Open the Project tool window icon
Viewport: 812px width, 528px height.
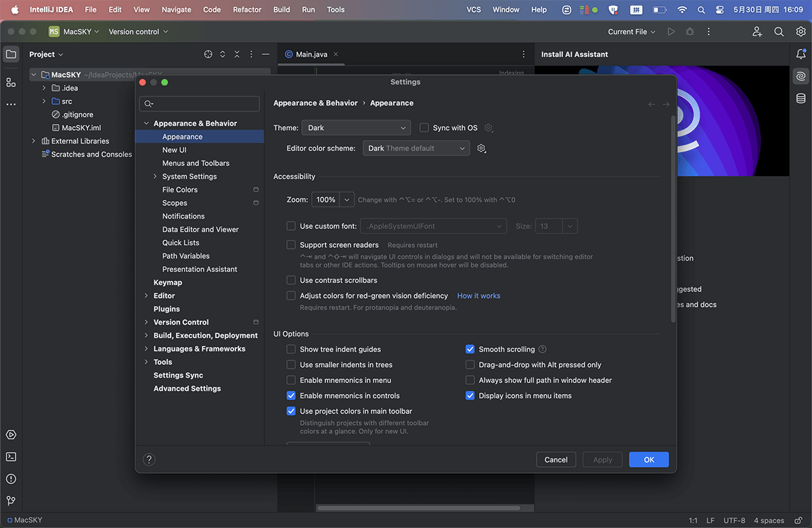click(x=11, y=54)
